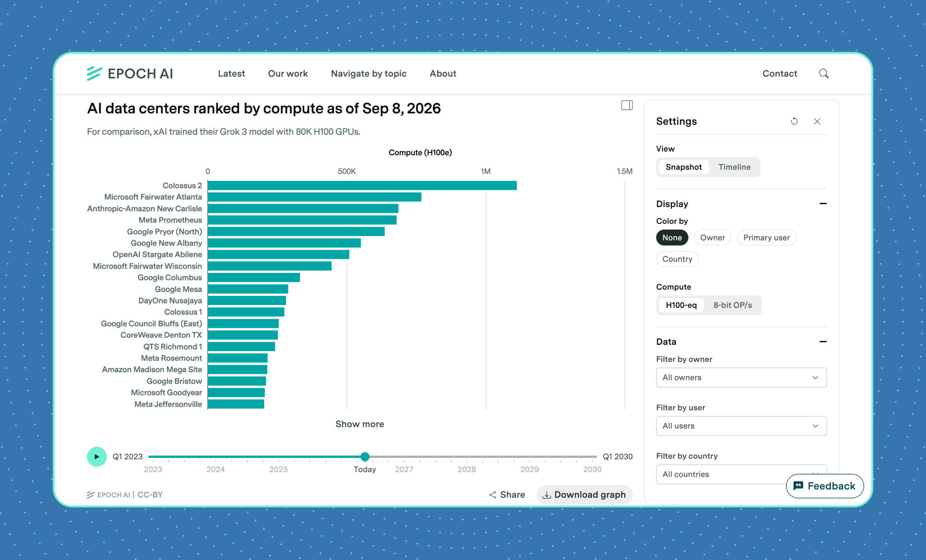The height and width of the screenshot is (560, 926).
Task: Click the Google Pryor (North) label
Action: pos(165,232)
